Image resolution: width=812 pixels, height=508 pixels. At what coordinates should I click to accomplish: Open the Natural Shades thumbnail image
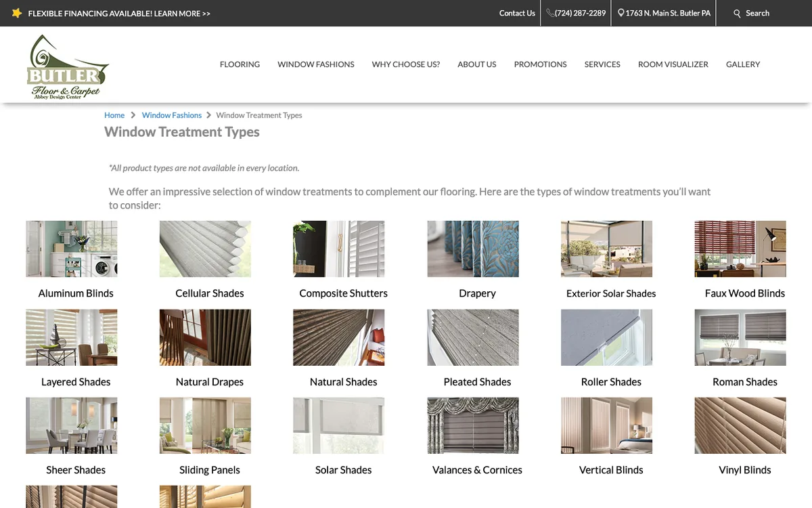339,337
